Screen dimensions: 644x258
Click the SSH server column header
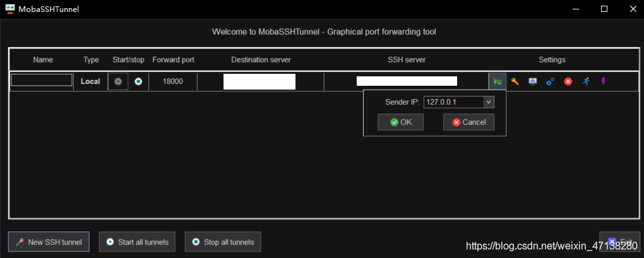[x=407, y=60]
